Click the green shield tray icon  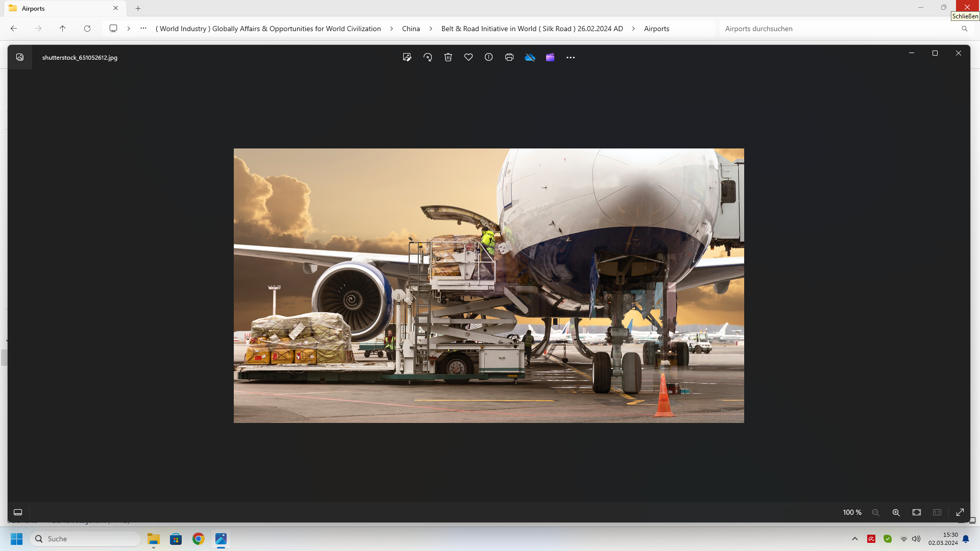coord(888,539)
